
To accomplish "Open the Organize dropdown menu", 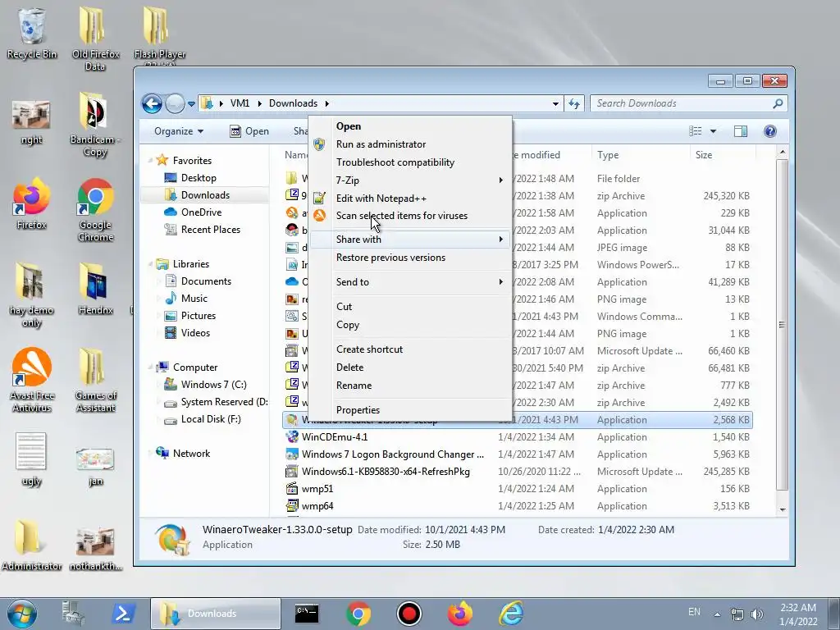I will (179, 131).
